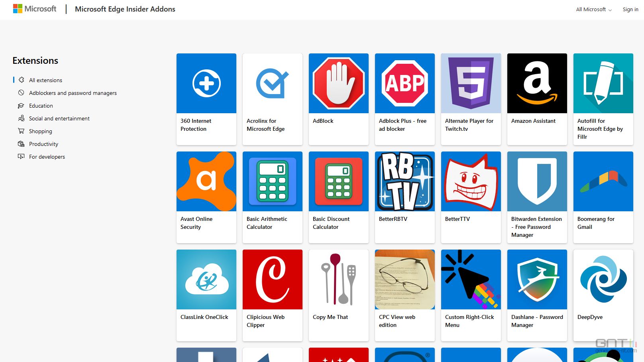The image size is (644, 362).
Task: Select the Education category
Action: tap(41, 106)
